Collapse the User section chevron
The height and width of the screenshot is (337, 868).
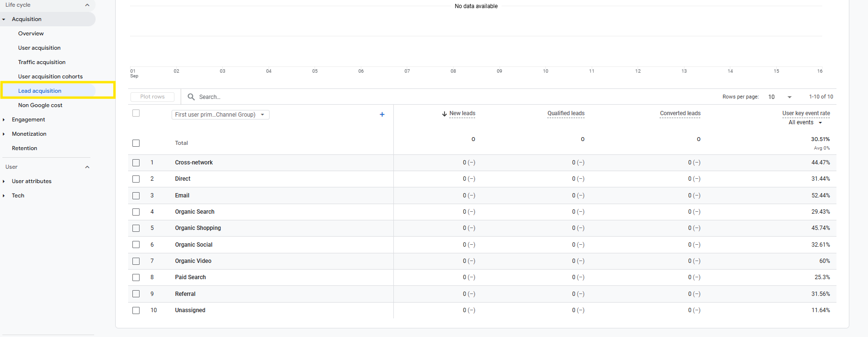87,167
